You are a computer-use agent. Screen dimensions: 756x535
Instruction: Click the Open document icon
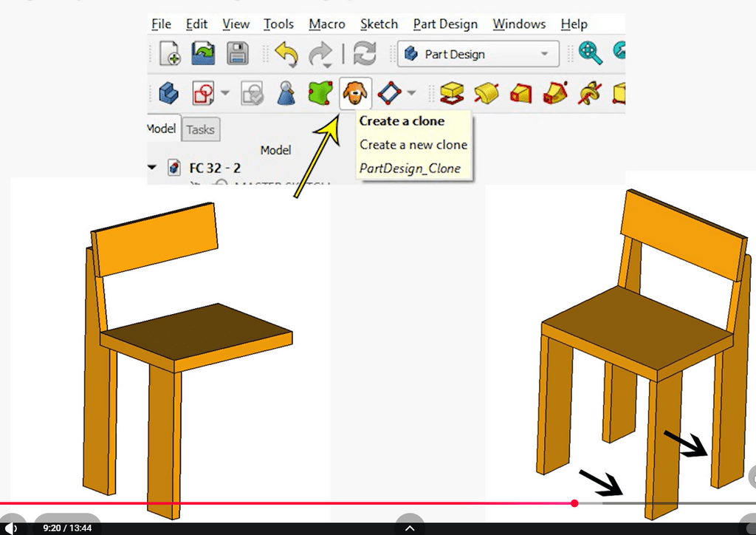click(203, 54)
